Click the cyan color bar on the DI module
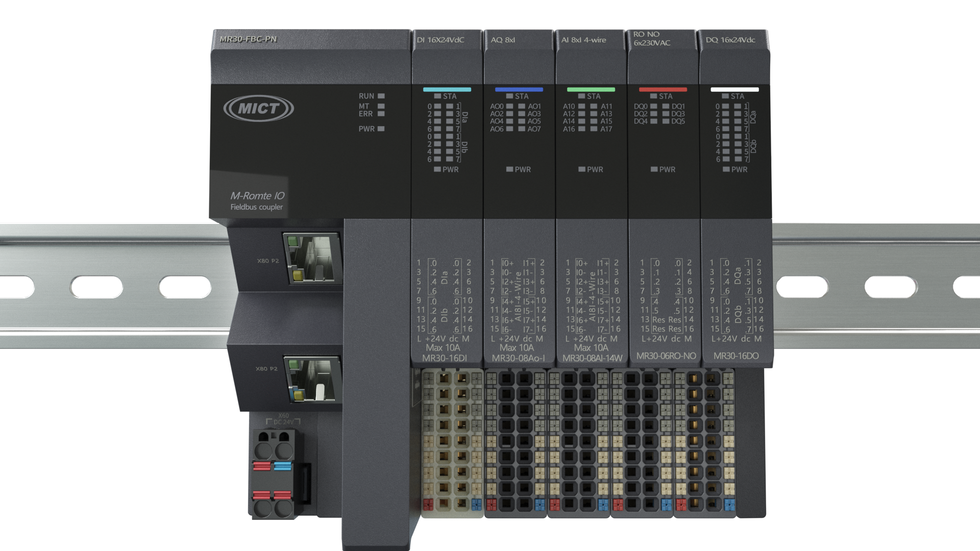Viewport: 980px width, 551px height. 447,89
